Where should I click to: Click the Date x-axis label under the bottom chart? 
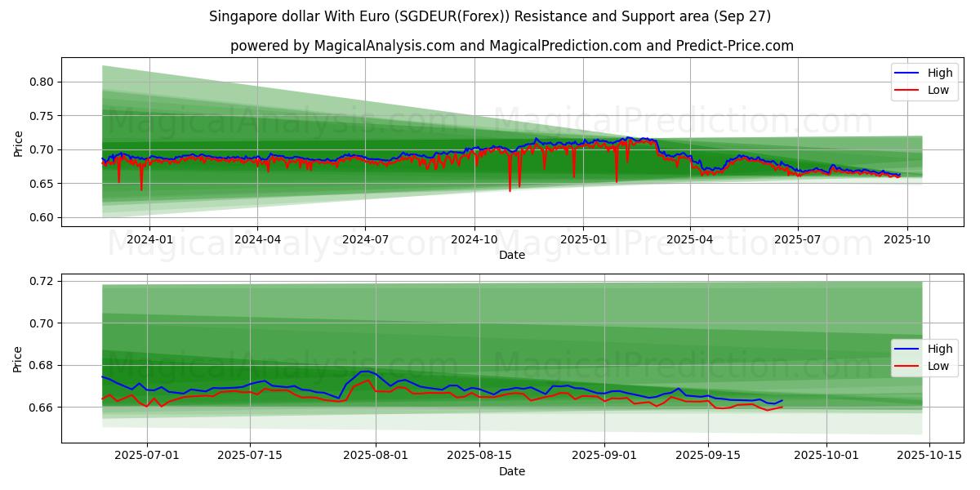click(x=512, y=471)
